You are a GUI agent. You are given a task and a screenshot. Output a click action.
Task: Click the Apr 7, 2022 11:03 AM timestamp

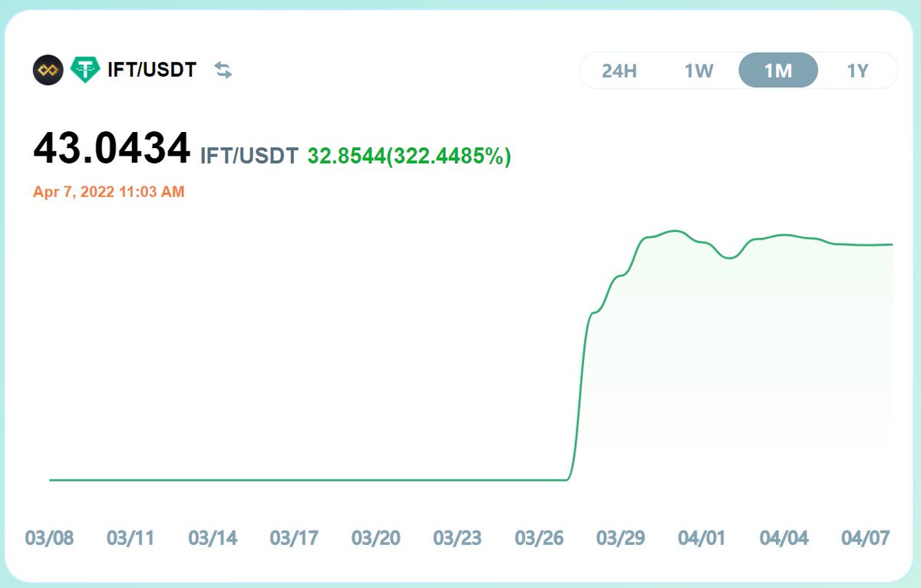click(109, 192)
